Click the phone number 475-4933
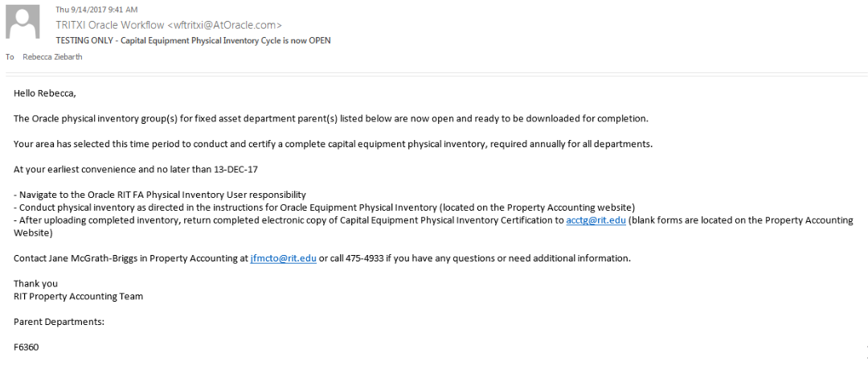Viewport: 868px width, 366px height. pyautogui.click(x=371, y=258)
